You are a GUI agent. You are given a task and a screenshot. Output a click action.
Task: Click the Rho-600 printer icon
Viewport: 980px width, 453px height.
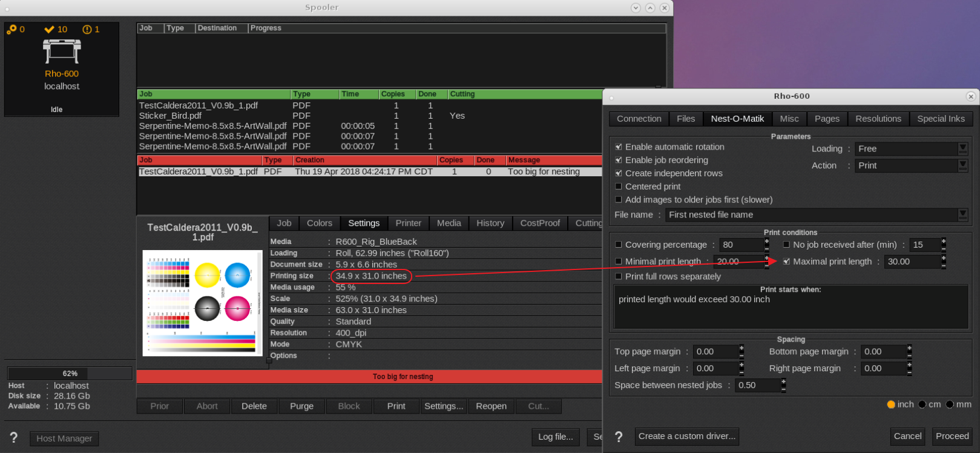click(x=61, y=51)
